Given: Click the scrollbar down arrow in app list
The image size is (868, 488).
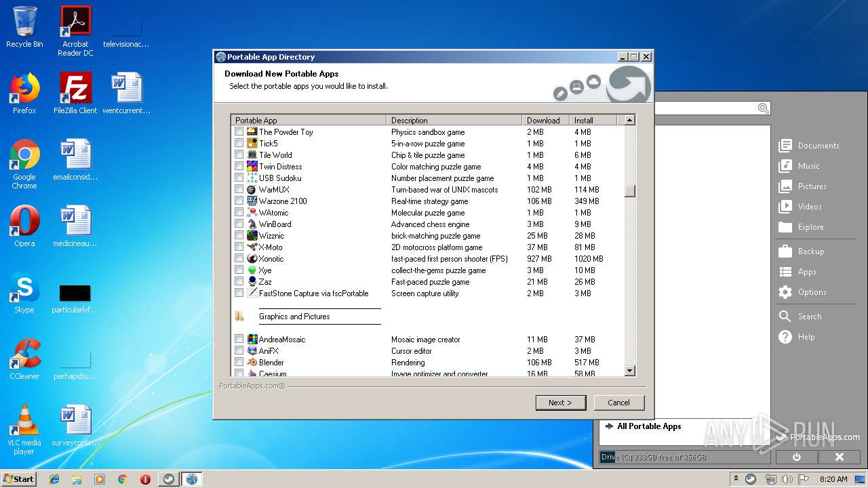Looking at the screenshot, I should tap(630, 370).
